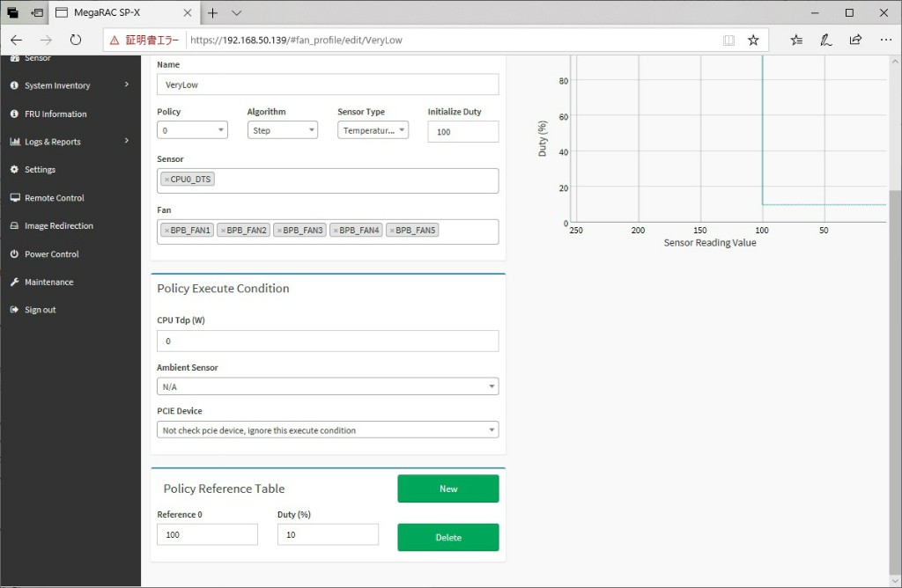Click the browser refresh icon
This screenshot has width=902, height=588.
coord(76,40)
